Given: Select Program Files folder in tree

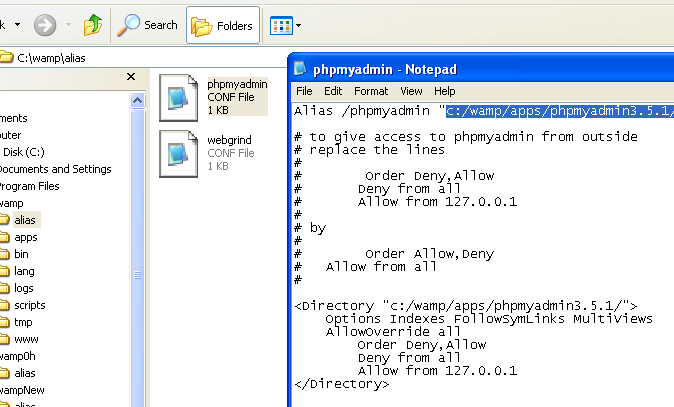Looking at the screenshot, I should pos(29,186).
